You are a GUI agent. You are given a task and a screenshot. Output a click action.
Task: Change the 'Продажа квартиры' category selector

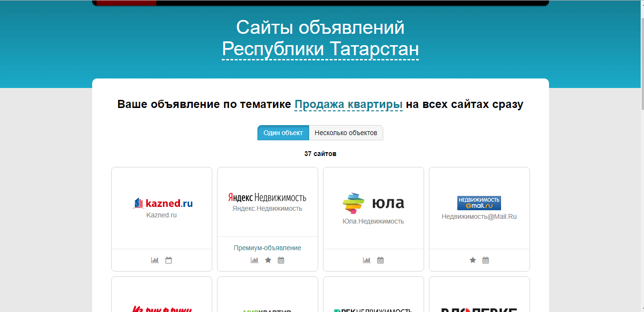pyautogui.click(x=349, y=104)
